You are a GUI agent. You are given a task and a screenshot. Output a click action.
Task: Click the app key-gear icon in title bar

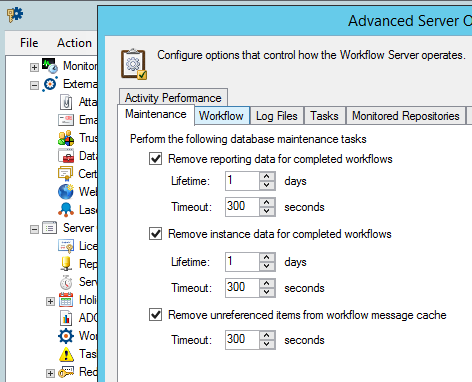(15, 15)
